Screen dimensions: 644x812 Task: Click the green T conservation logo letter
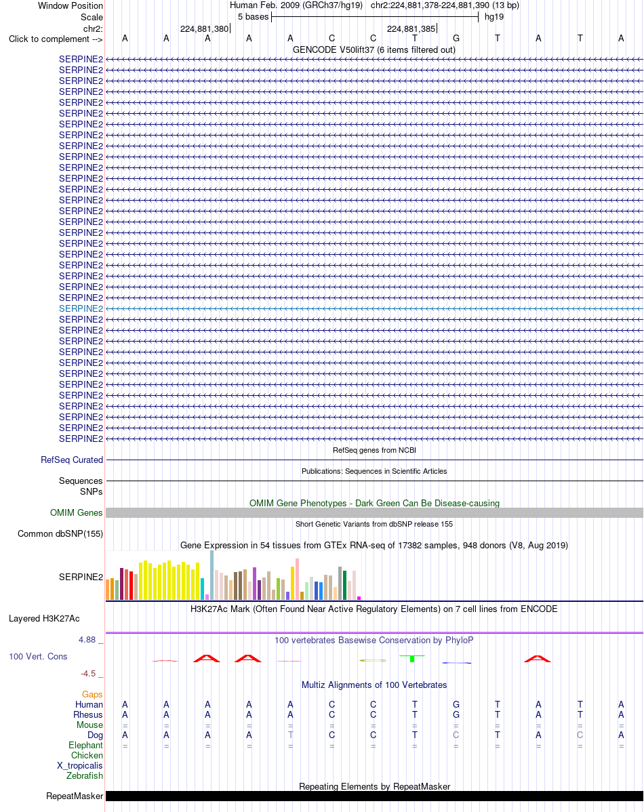click(x=412, y=658)
